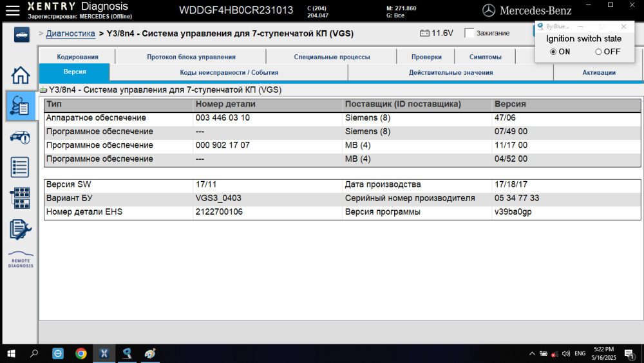Image resolution: width=644 pixels, height=363 pixels.
Task: Open the Paint taskbar icon
Action: pos(150,353)
